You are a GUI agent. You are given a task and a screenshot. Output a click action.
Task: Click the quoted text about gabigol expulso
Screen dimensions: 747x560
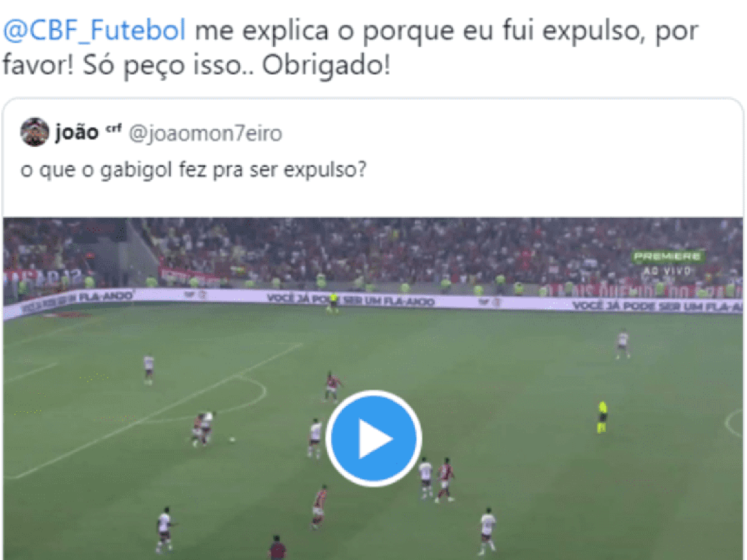(x=192, y=170)
